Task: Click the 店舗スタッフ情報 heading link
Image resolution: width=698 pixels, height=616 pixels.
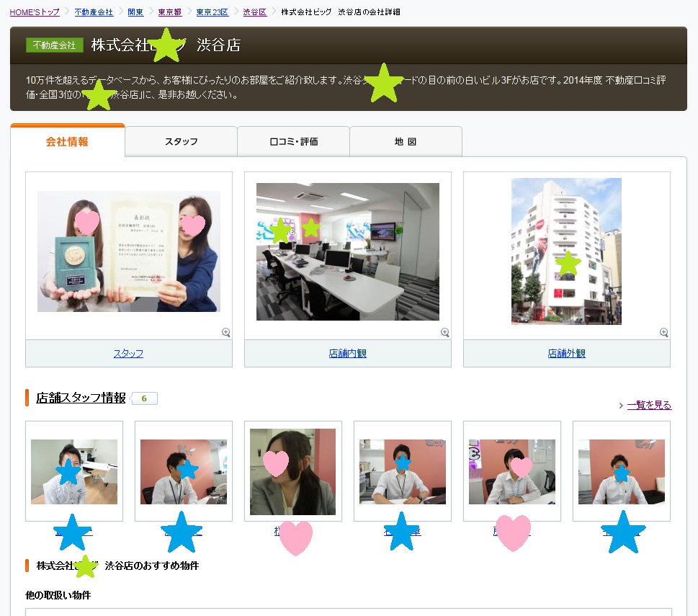Action: (81, 398)
